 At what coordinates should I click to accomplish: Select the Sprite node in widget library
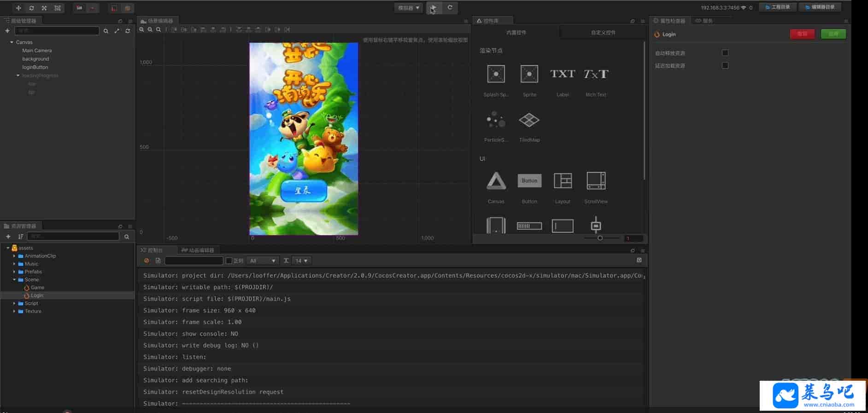(529, 74)
